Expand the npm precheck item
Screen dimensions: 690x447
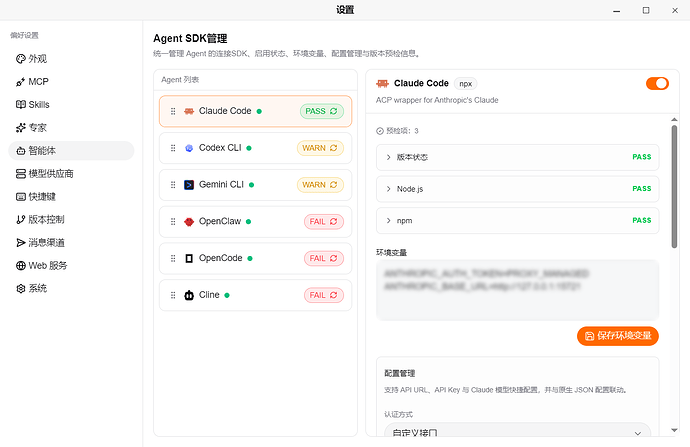pyautogui.click(x=518, y=220)
